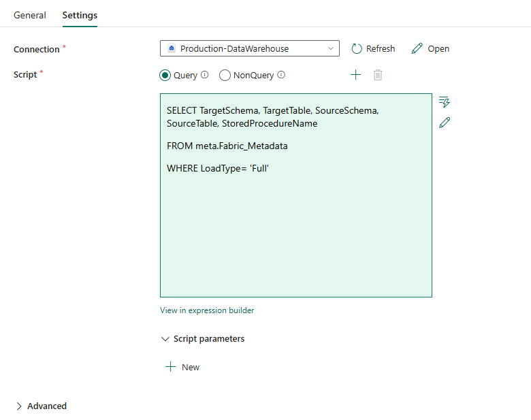Click New to add a script parameter
The height and width of the screenshot is (420, 531).
tap(183, 367)
